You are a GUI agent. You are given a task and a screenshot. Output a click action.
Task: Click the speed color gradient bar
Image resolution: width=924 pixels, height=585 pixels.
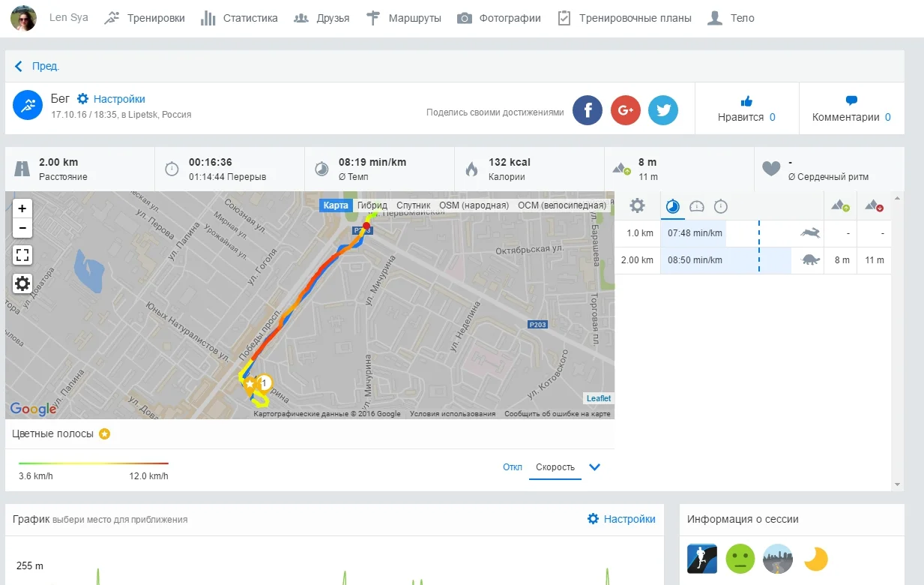[94, 463]
